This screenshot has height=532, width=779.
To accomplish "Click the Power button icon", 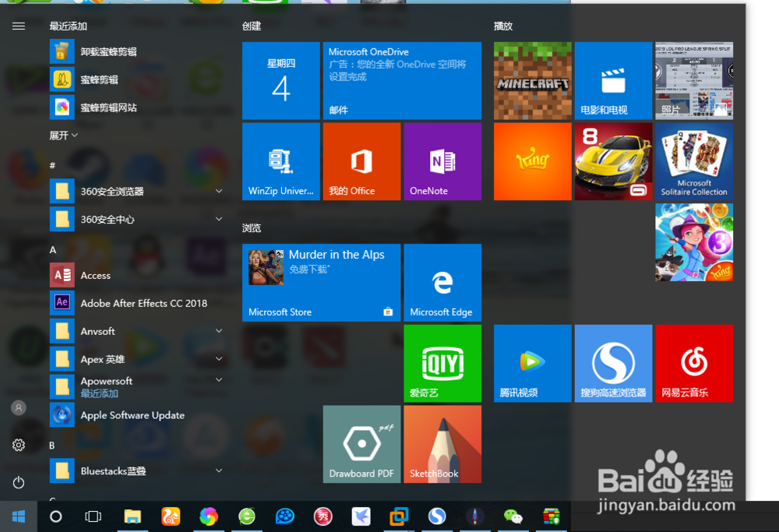I will [x=19, y=482].
